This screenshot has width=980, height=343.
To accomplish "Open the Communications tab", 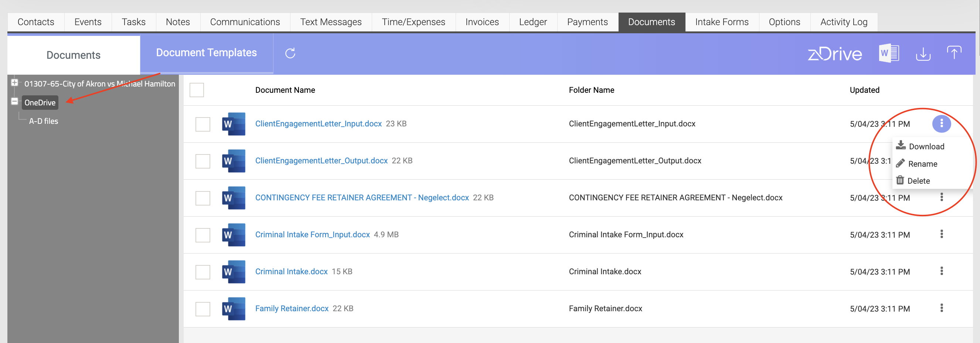I will point(245,22).
